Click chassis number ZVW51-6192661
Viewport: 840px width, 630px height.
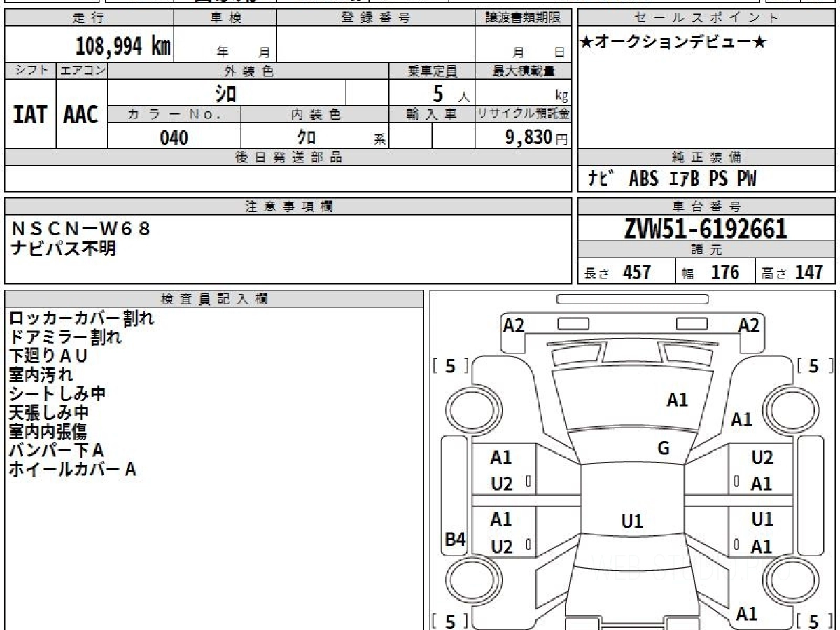[706, 228]
